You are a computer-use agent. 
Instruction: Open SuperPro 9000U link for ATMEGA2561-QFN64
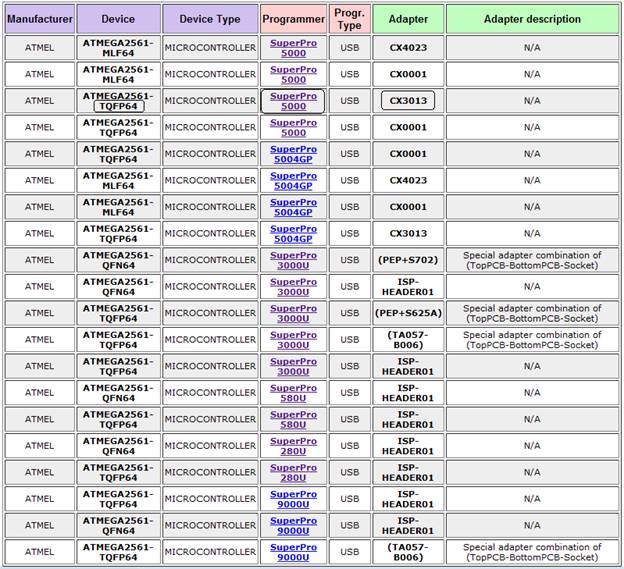[293, 525]
